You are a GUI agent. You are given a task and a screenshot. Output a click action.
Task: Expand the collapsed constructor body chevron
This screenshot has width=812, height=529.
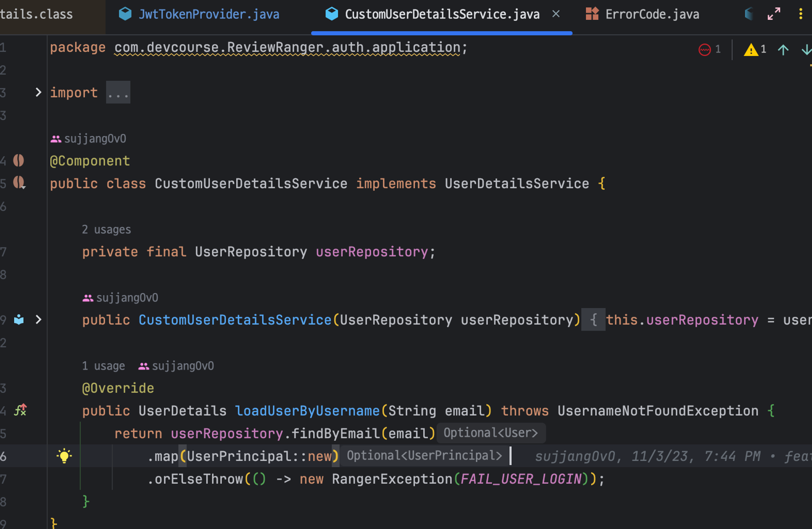[38, 320]
